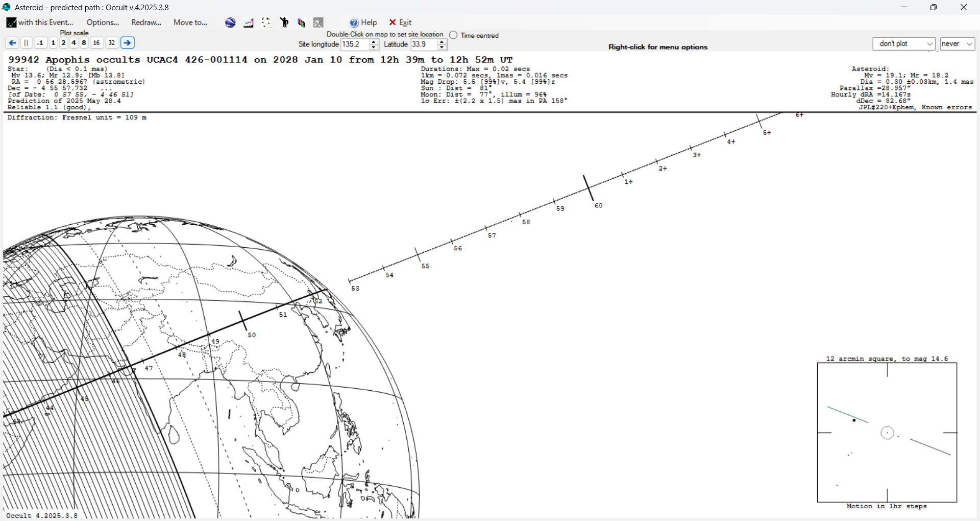
Task: Go to next event with right arrow
Action: pyautogui.click(x=128, y=43)
